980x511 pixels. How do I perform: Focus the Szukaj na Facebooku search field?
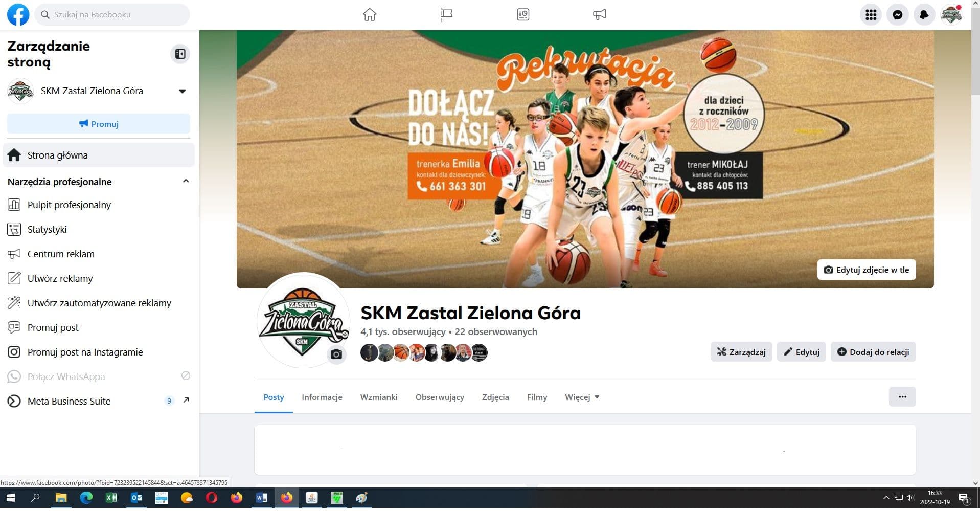pyautogui.click(x=113, y=15)
